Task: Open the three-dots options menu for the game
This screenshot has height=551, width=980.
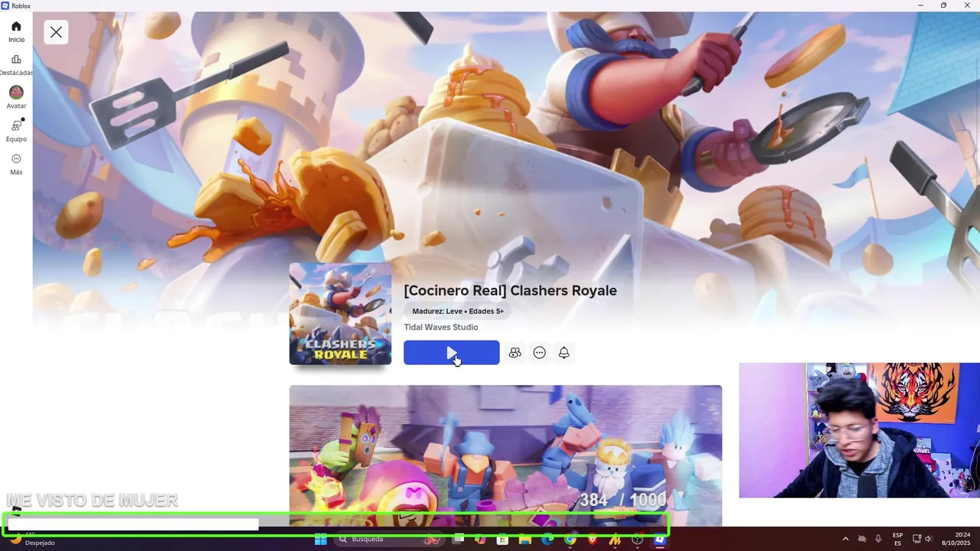Action: coord(540,353)
